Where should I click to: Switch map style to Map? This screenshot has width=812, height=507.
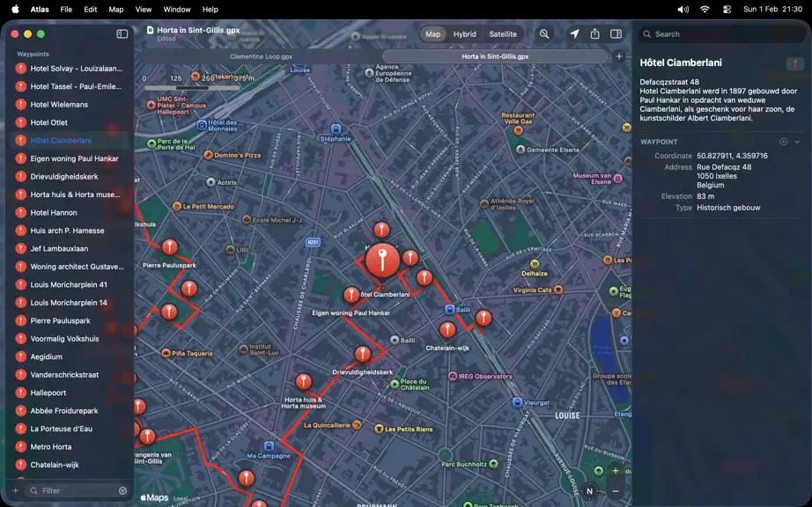coord(433,34)
